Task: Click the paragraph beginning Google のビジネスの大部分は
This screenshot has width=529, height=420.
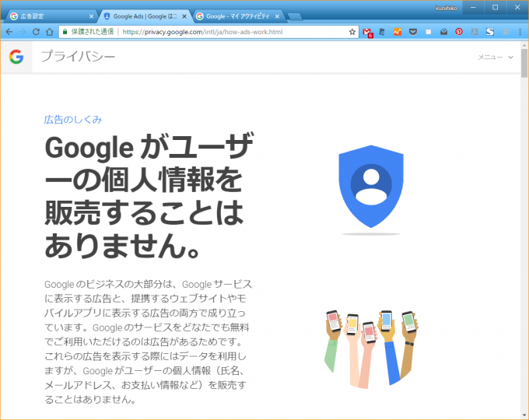Action: coord(148,341)
